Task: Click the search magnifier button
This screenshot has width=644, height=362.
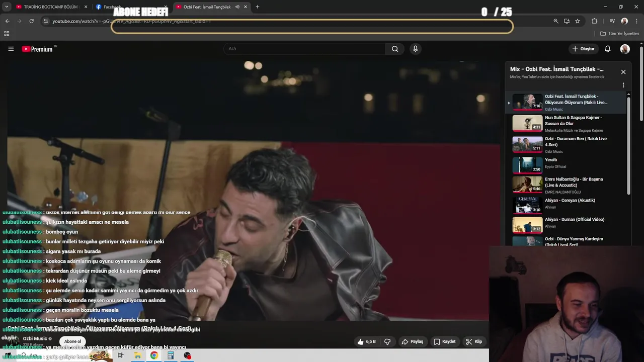Action: point(395,49)
